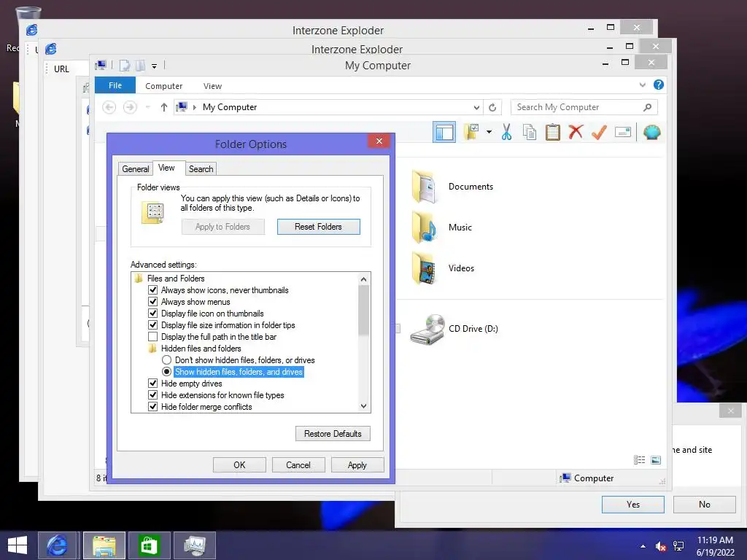Select the View tab in Folder Options
The width and height of the screenshot is (747, 560).
167,168
